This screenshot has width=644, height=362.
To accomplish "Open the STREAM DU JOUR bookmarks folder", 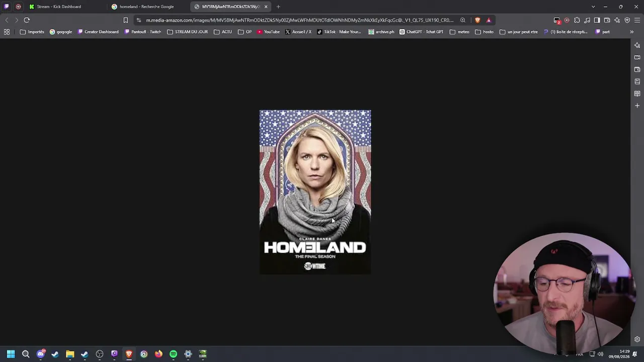I will [188, 32].
